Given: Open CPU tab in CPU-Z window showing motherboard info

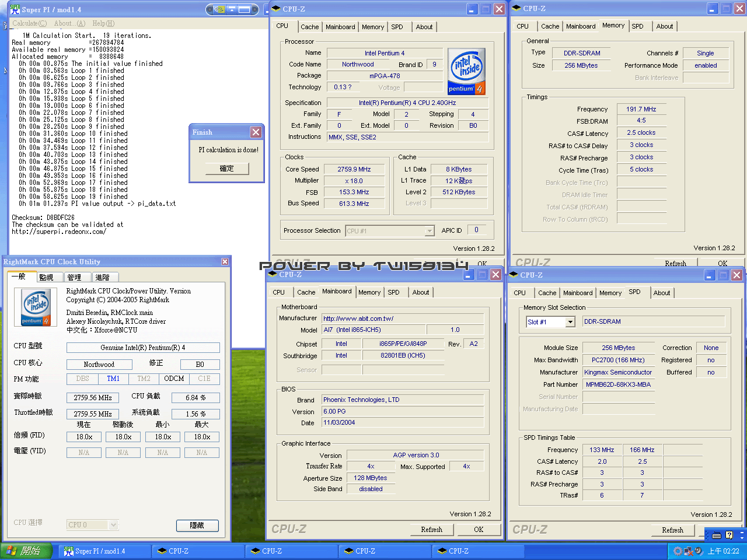Looking at the screenshot, I should 279,292.
